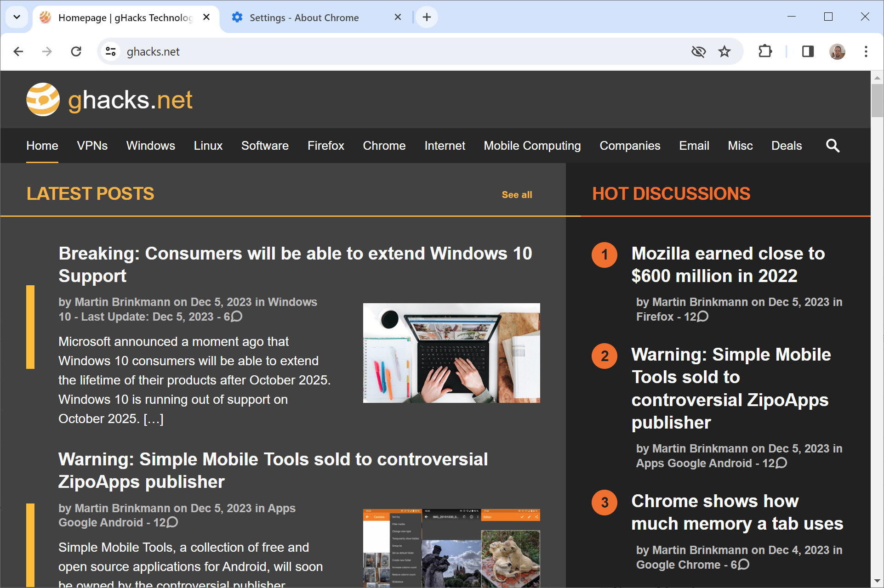The height and width of the screenshot is (588, 884).
Task: Open the tab search dropdown arrow
Action: [17, 17]
